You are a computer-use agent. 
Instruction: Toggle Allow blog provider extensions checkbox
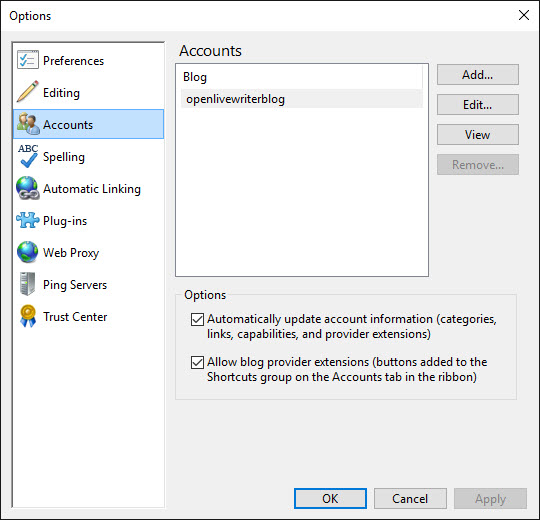(197, 362)
